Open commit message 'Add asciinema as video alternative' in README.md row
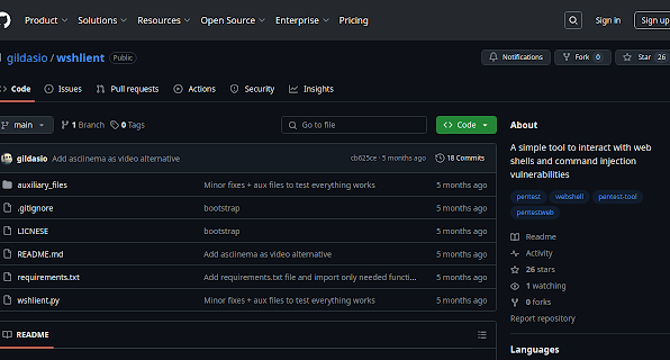 [267, 254]
